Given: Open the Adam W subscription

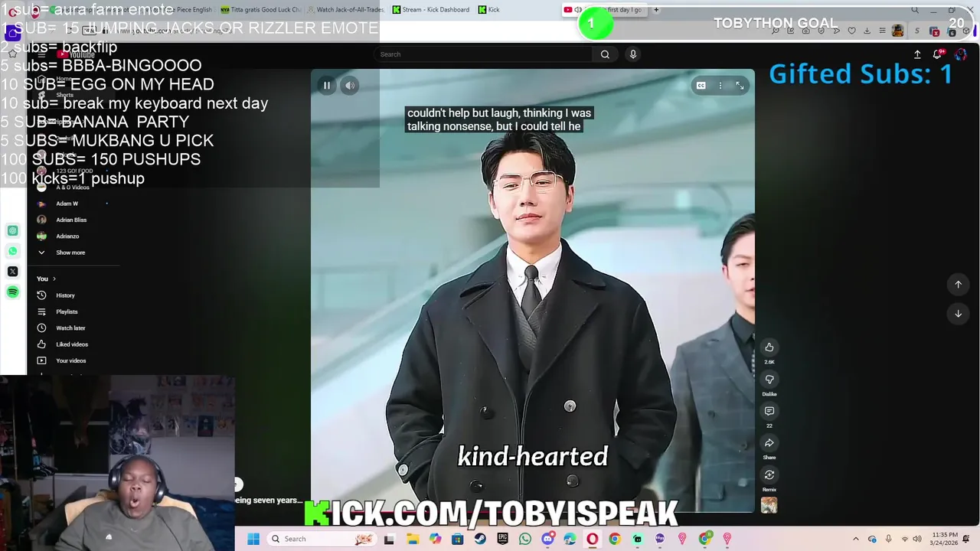Looking at the screenshot, I should pos(67,204).
